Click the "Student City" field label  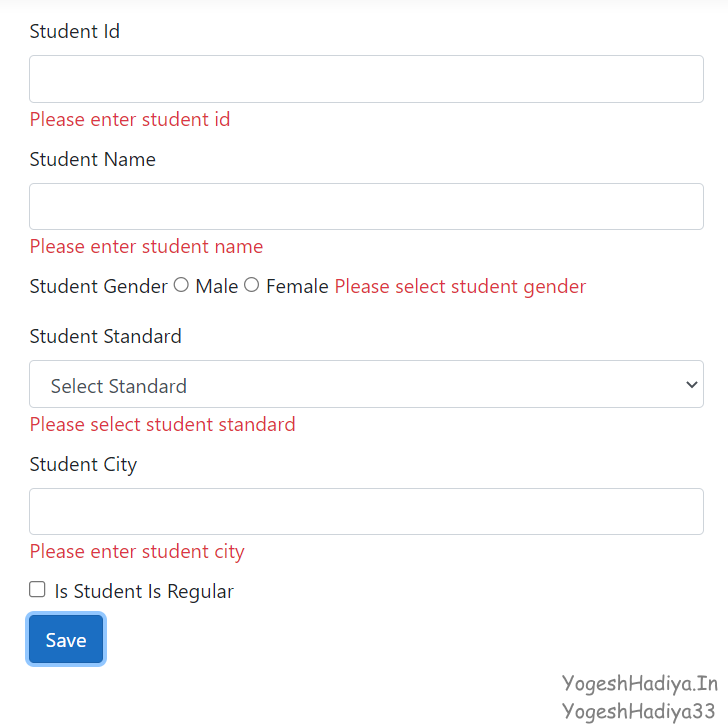point(83,465)
